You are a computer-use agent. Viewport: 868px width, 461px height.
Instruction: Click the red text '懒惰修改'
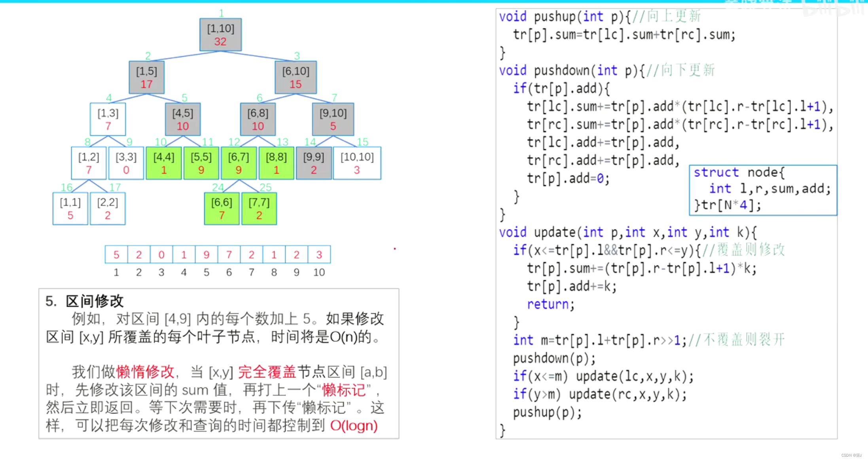click(146, 372)
